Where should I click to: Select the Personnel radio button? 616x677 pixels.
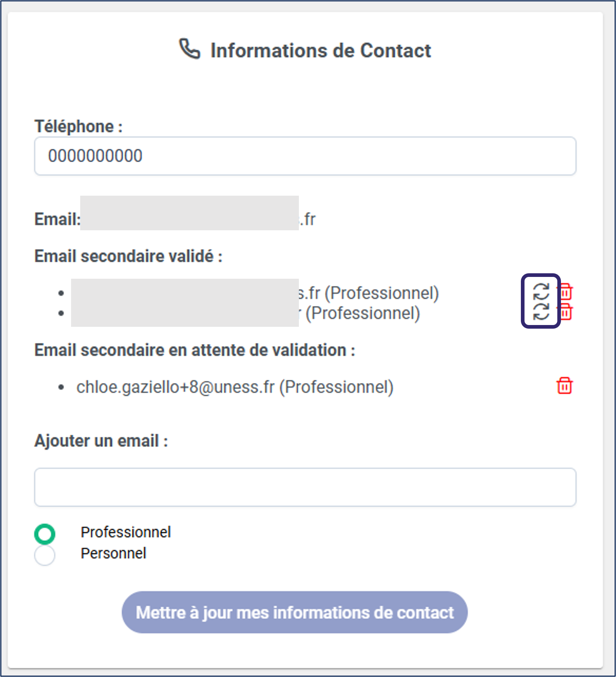(44, 555)
